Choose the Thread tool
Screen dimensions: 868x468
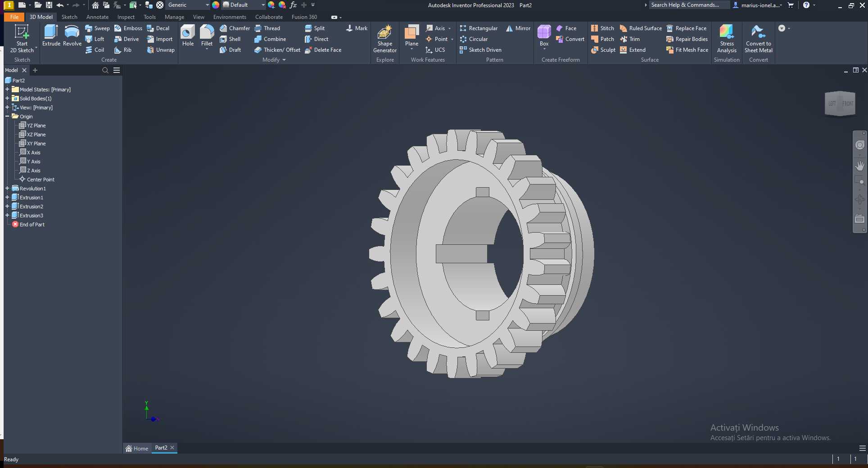(x=267, y=28)
